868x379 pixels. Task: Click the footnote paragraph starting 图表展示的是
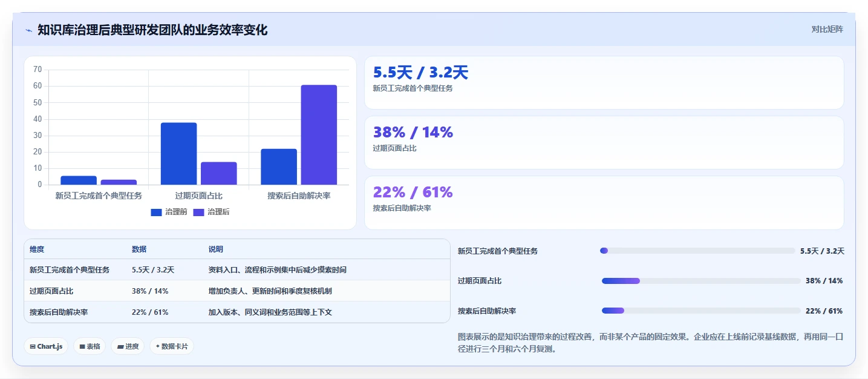(x=651, y=343)
